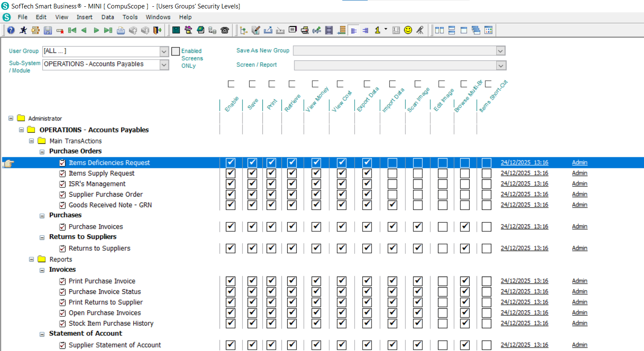This screenshot has height=351, width=644.
Task: Click the blue Help question mark icon
Action: (11, 30)
